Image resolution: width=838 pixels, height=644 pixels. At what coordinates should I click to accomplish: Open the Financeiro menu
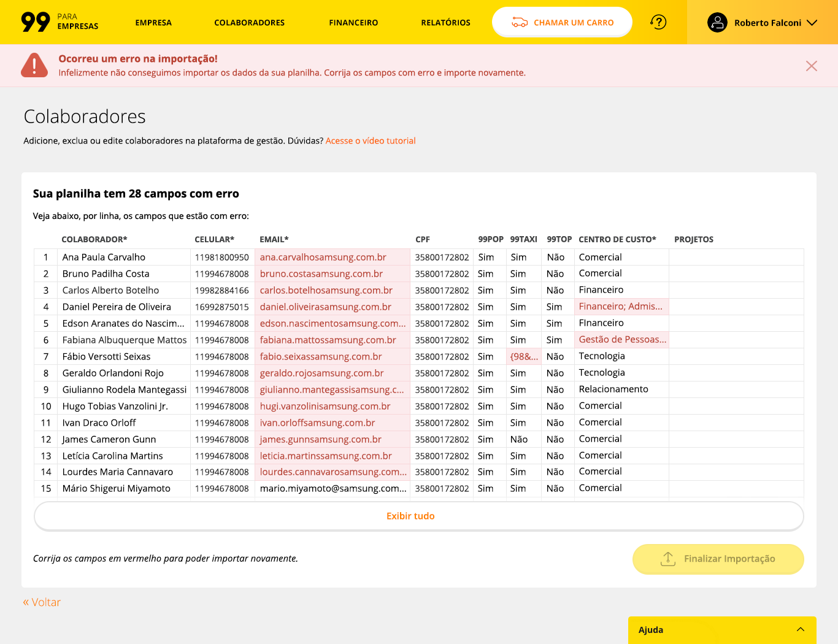point(353,23)
